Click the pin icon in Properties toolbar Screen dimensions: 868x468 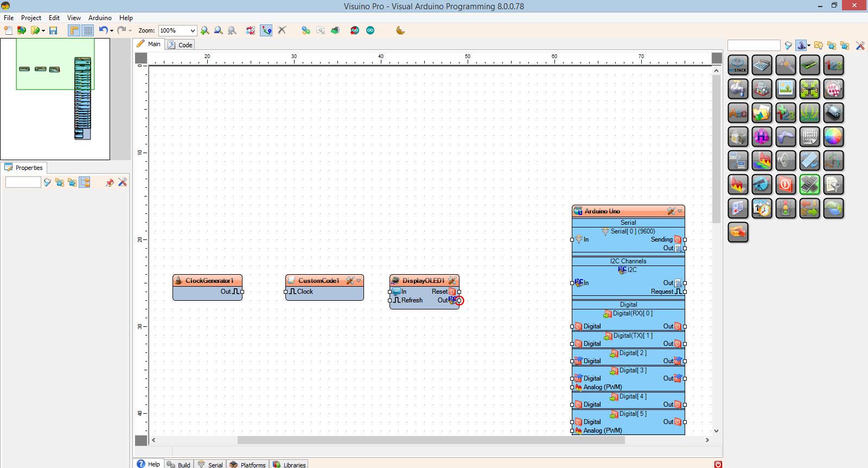click(x=110, y=182)
